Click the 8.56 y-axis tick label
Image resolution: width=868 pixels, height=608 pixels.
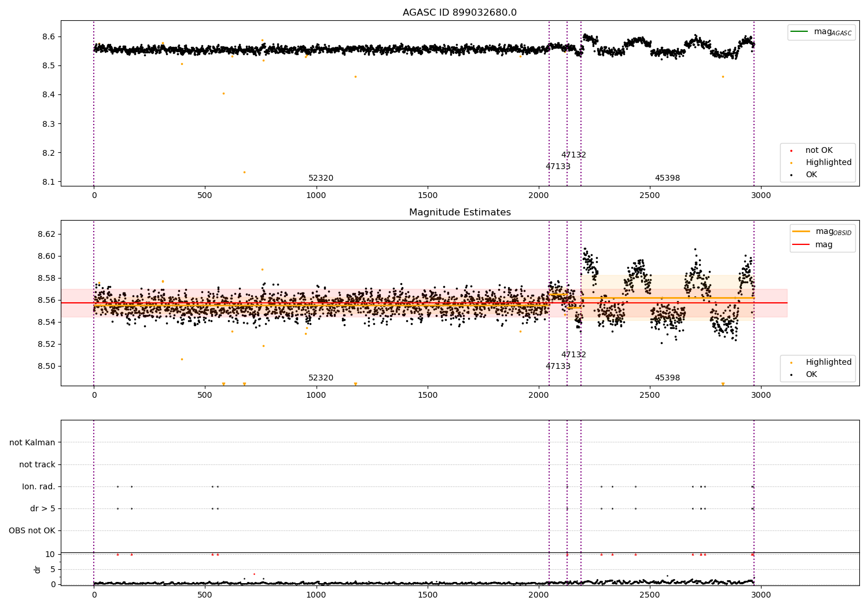(x=46, y=301)
